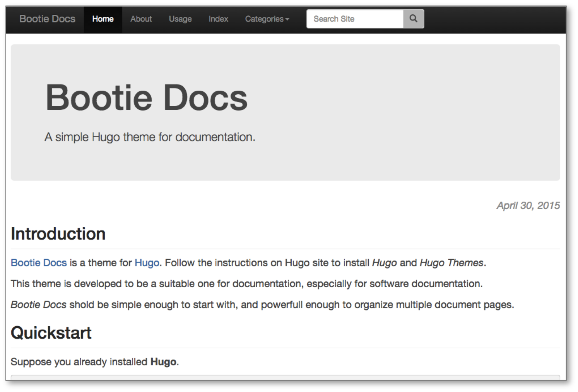Click the code block below Quickstart
This screenshot has width=578, height=392.
click(286, 377)
